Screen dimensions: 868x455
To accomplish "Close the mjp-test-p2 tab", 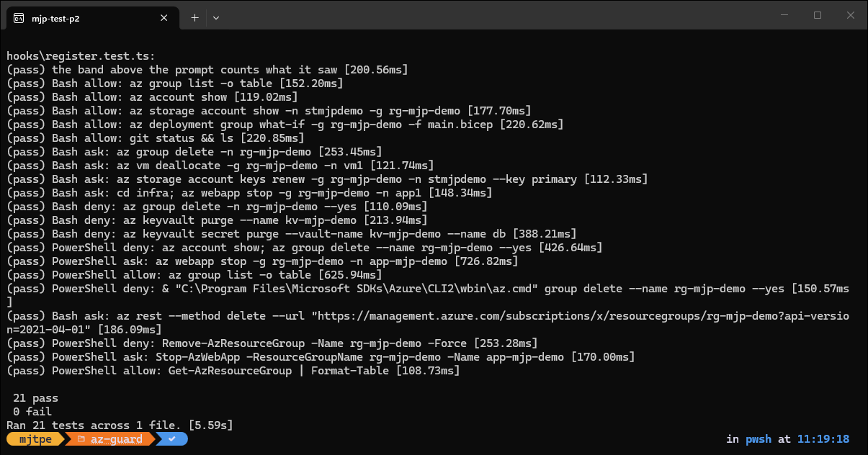I will (x=164, y=18).
